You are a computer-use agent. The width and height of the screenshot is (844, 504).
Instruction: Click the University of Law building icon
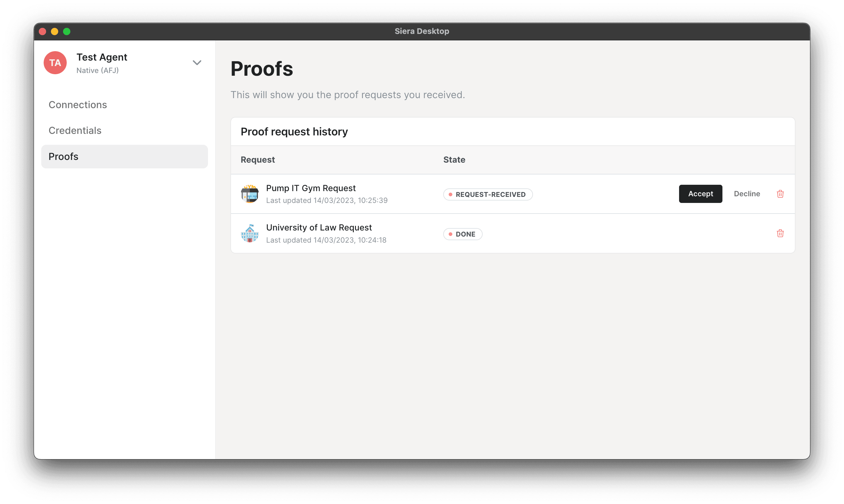pos(250,233)
